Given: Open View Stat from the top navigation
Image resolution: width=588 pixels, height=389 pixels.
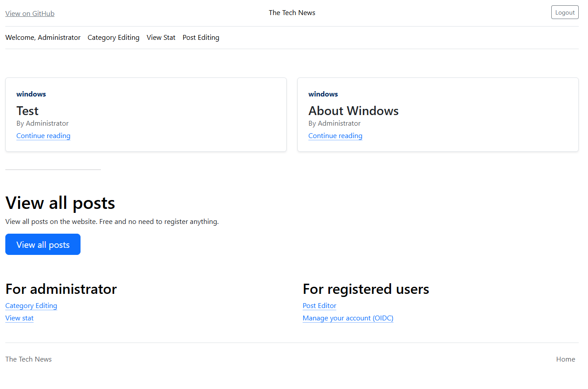Looking at the screenshot, I should [161, 38].
